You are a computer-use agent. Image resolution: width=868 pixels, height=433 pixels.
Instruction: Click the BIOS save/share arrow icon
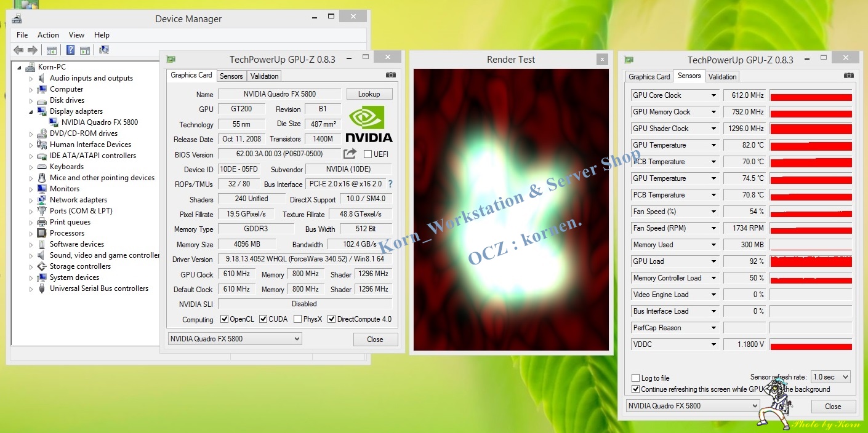(350, 154)
